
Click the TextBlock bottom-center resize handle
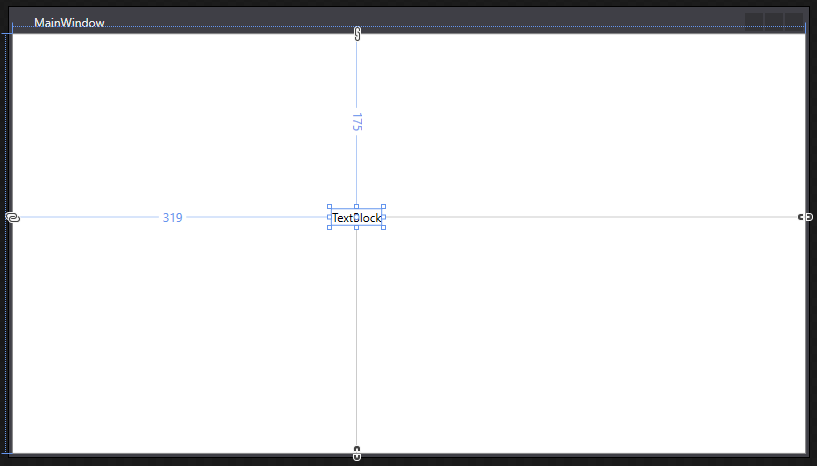357,227
